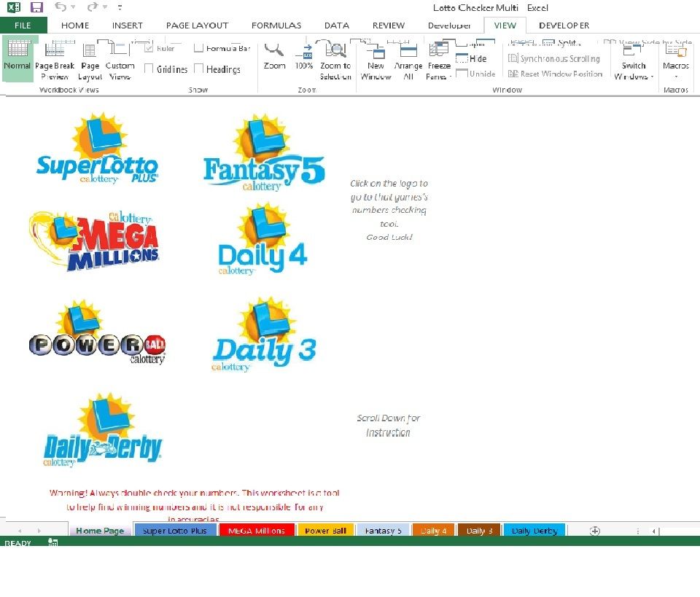Open the FORMULAS ribbon tab
Viewport: 700px width, 597px height.
(x=276, y=26)
